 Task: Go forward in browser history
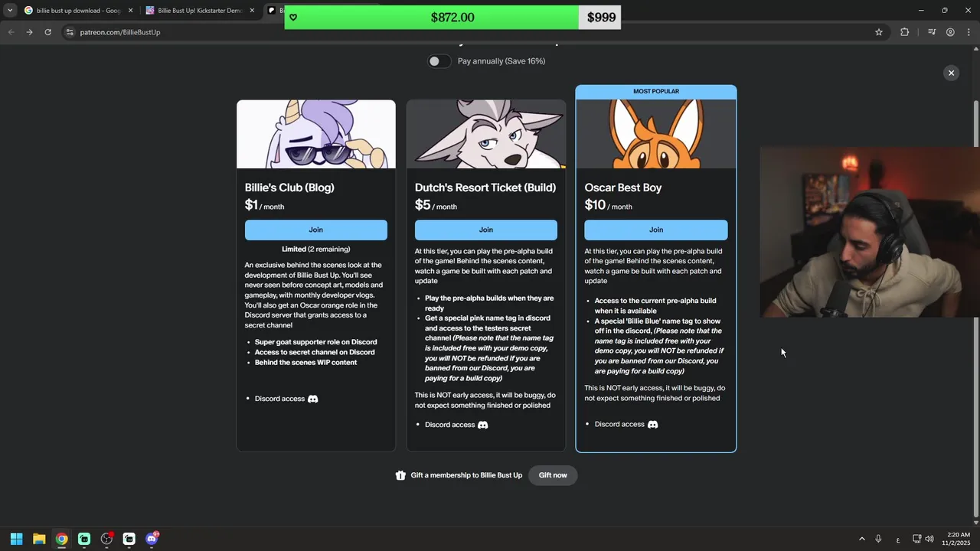click(x=29, y=32)
